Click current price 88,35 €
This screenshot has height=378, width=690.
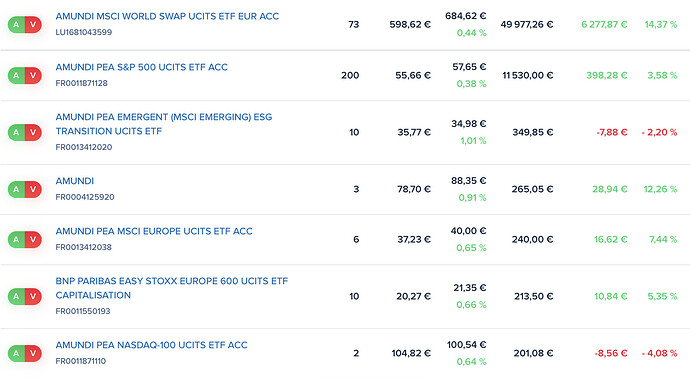tap(469, 180)
